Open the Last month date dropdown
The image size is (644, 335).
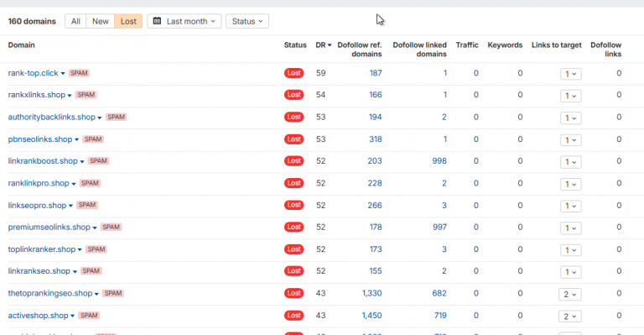[x=184, y=21]
